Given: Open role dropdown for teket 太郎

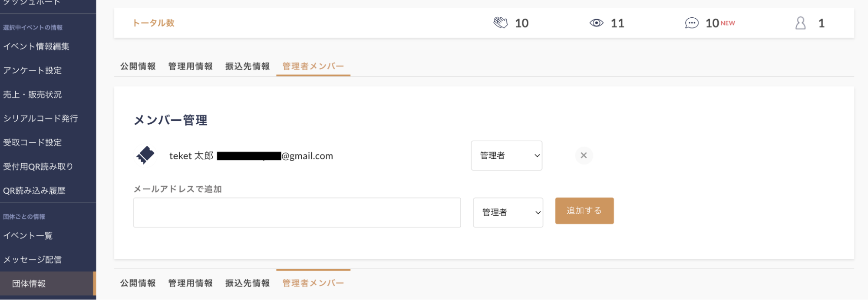Looking at the screenshot, I should [x=507, y=155].
